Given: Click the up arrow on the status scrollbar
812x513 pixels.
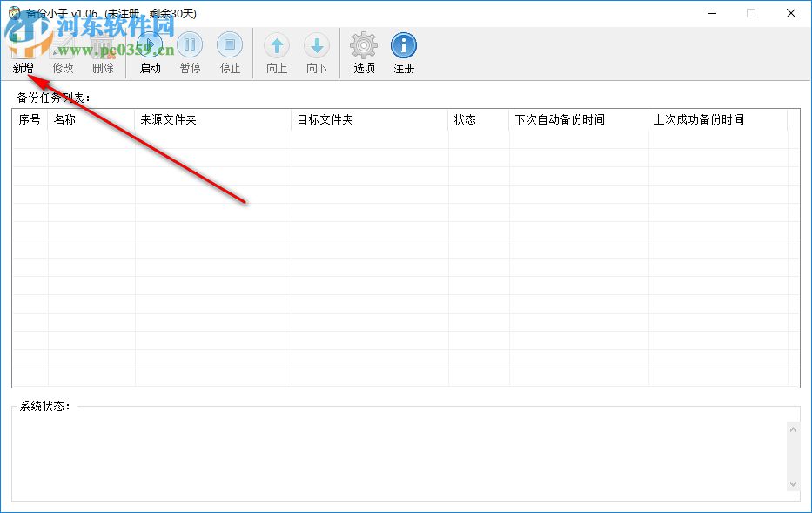Looking at the screenshot, I should 793,428.
